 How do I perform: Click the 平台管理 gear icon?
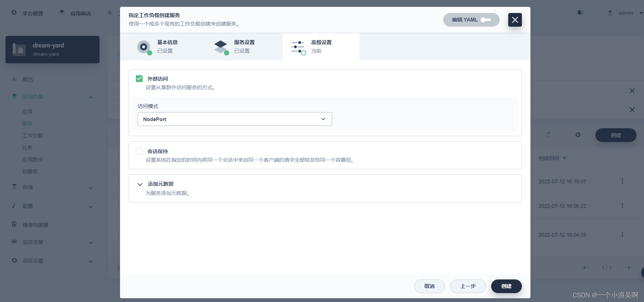coord(14,13)
